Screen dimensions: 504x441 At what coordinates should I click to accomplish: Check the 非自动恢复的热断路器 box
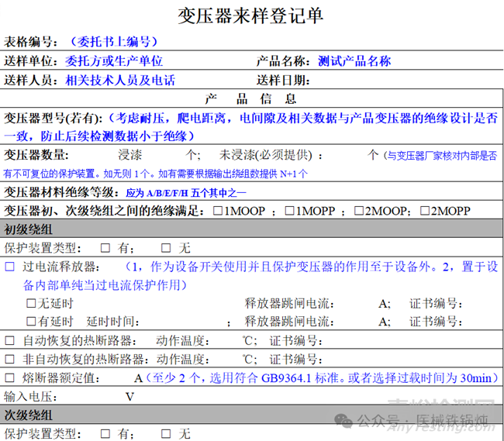(x=10, y=360)
